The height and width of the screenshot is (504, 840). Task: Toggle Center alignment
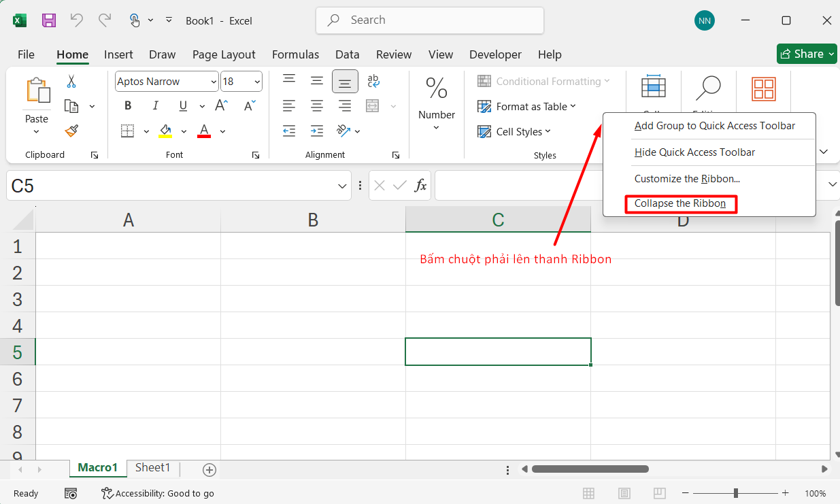(316, 105)
